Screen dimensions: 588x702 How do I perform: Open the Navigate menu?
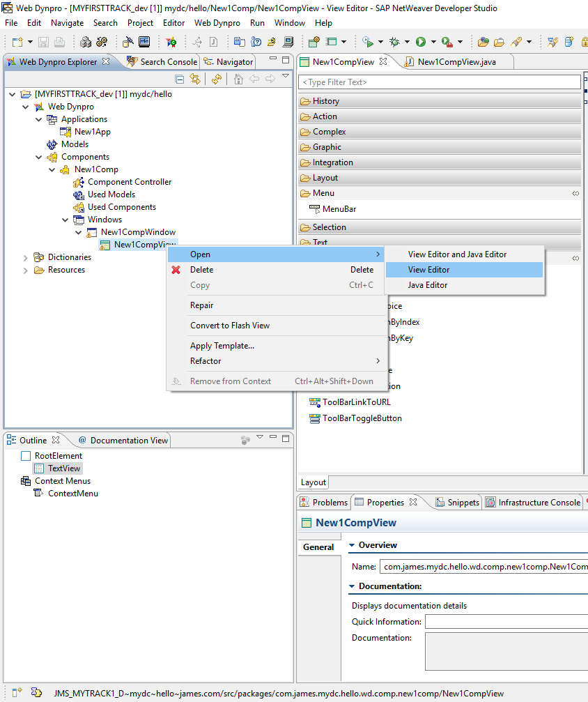67,23
